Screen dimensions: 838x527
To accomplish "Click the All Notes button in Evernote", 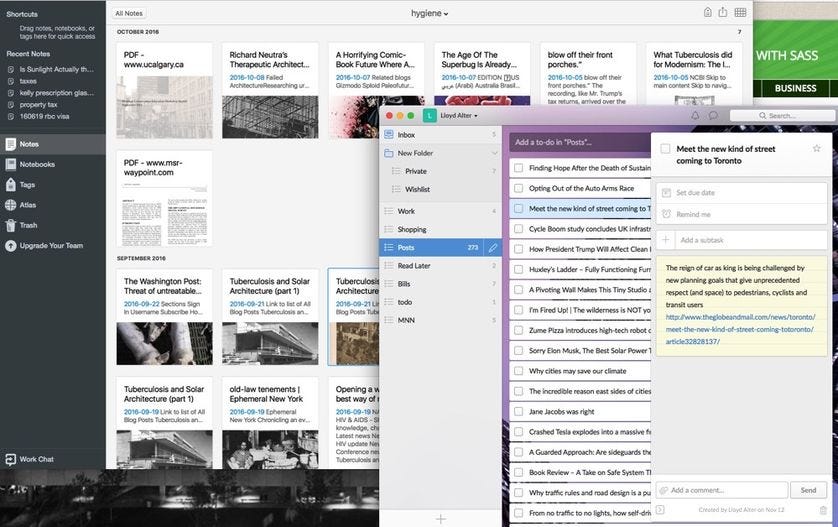I will tap(129, 13).
